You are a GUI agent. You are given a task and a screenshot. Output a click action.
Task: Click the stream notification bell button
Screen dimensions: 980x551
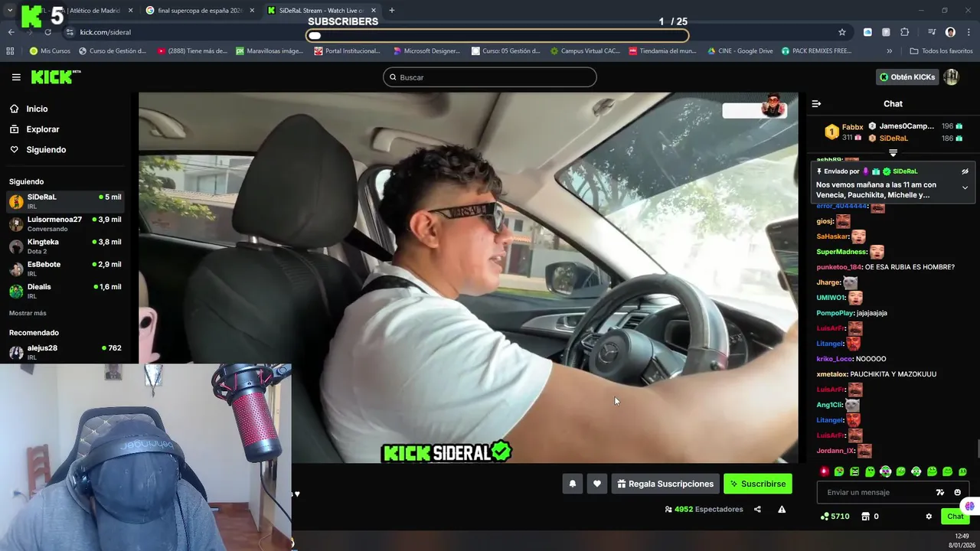[572, 484]
